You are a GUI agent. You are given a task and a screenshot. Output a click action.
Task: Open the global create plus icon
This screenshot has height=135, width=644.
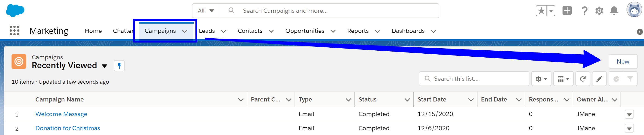567,11
